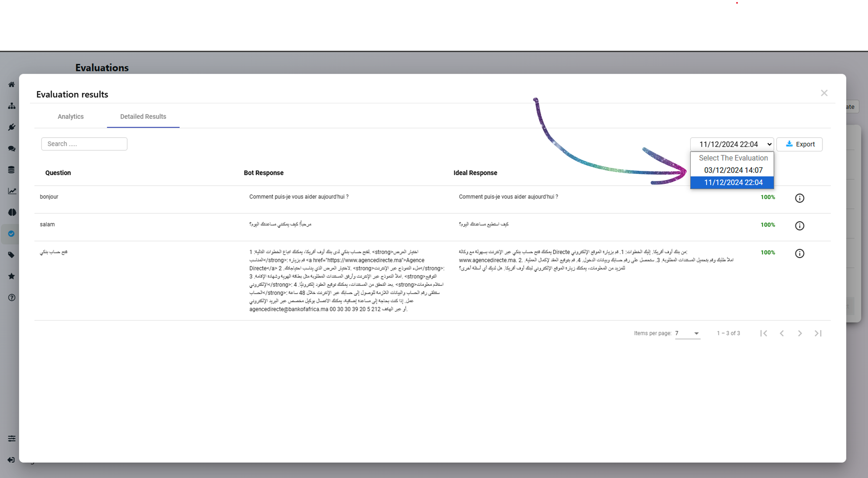Click the Export button

click(800, 144)
